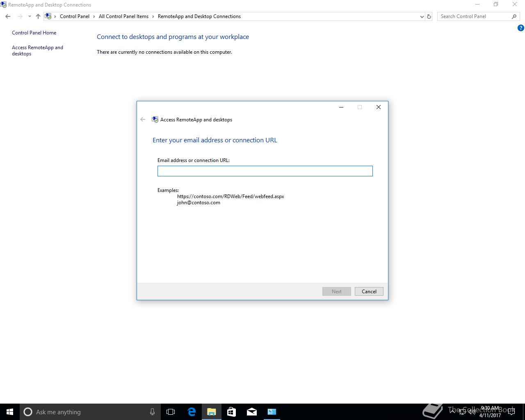The image size is (525, 420).
Task: Click the dialog's back arrow
Action: click(143, 119)
